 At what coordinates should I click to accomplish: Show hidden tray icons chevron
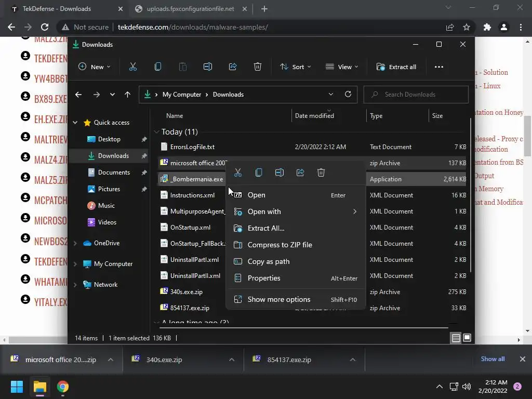pos(440,387)
